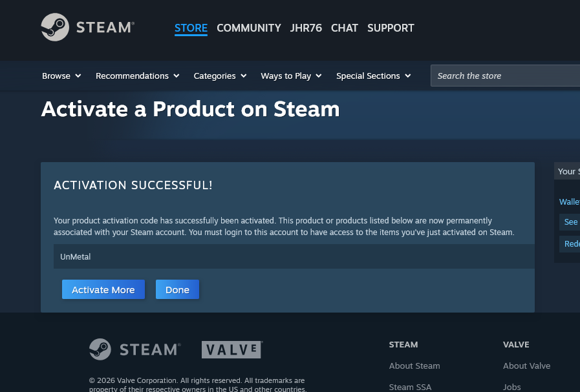Open the JHR76 profile tab
This screenshot has height=392, width=580.
pos(306,28)
